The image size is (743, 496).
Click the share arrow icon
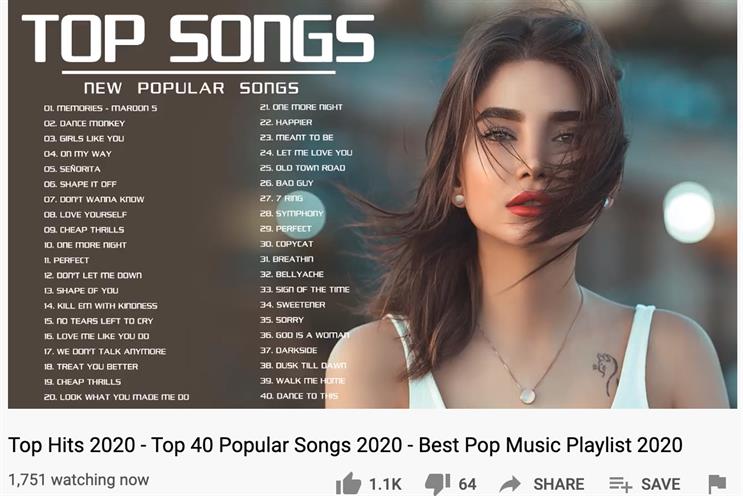(x=510, y=484)
